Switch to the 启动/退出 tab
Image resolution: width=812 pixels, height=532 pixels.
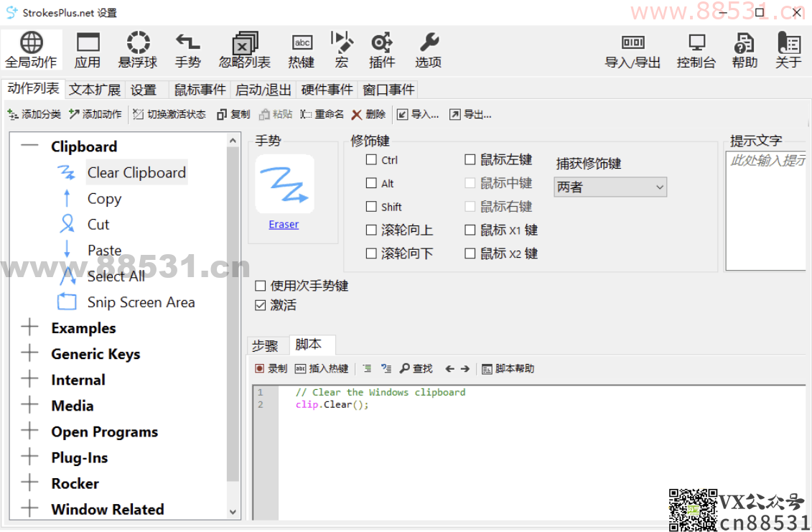click(x=263, y=90)
